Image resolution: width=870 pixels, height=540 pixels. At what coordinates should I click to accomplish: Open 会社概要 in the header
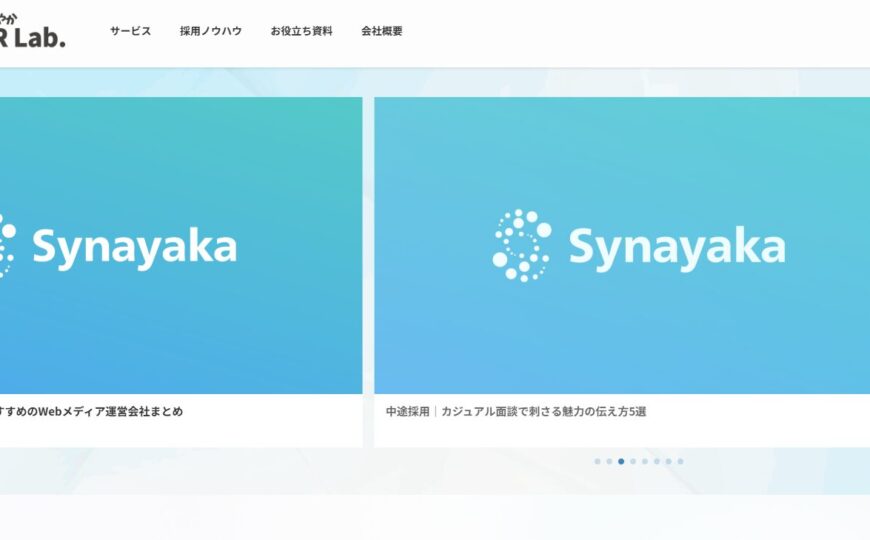(x=382, y=31)
